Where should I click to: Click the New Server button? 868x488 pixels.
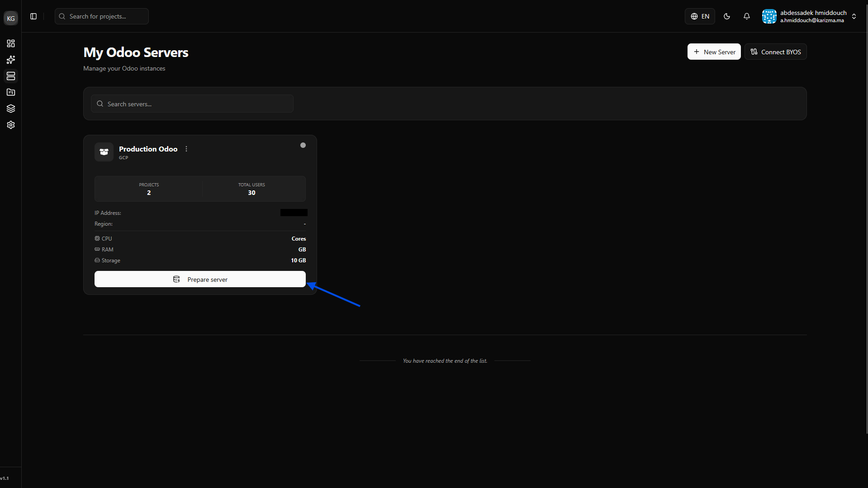(x=714, y=52)
